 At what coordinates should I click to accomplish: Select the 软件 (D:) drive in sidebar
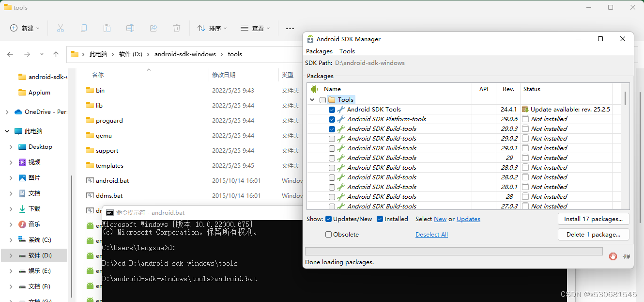click(x=34, y=255)
